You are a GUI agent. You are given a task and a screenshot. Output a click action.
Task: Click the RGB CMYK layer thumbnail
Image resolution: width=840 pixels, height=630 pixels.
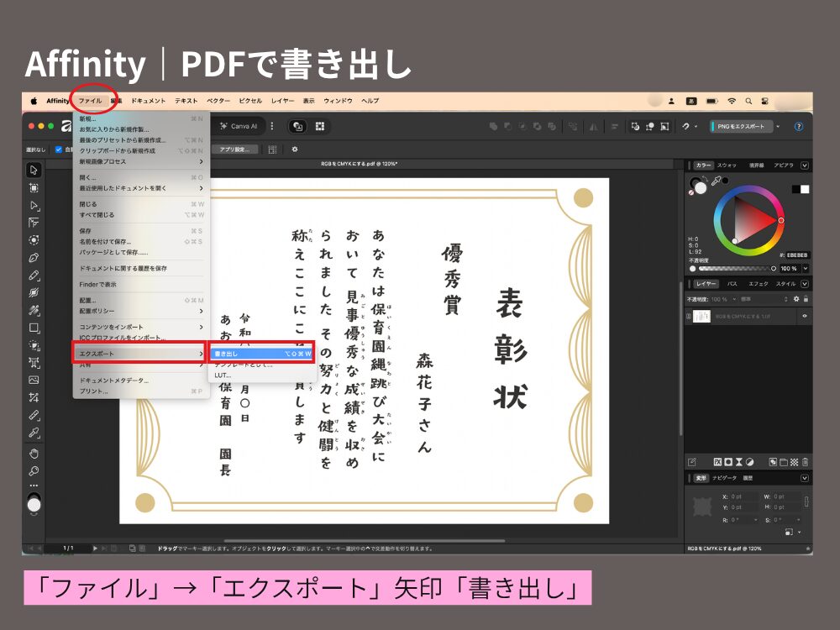[x=701, y=316]
